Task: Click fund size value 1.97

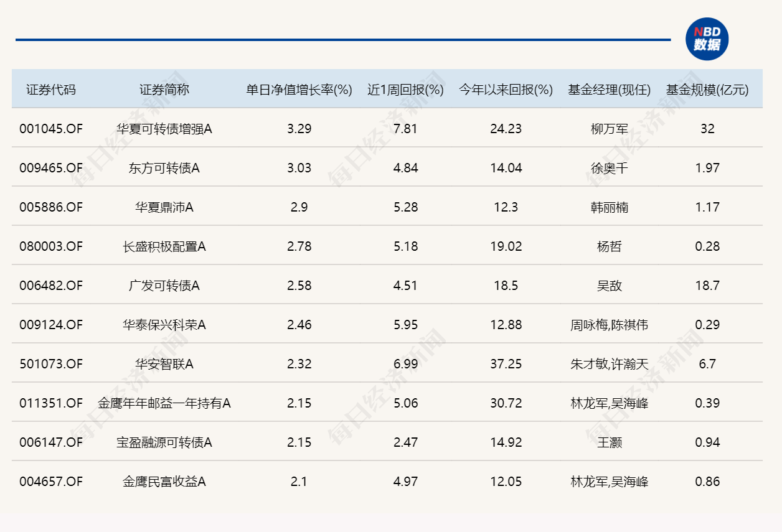Action: 707,168
